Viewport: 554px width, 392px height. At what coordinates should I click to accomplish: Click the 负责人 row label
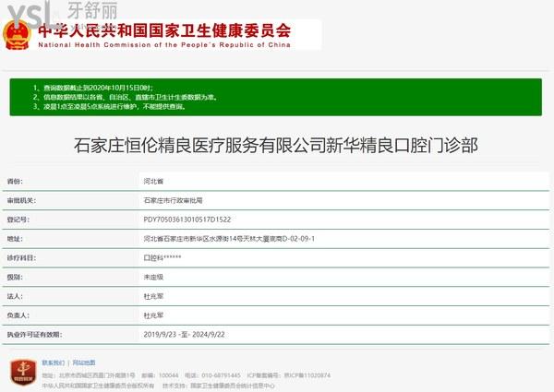coord(18,315)
